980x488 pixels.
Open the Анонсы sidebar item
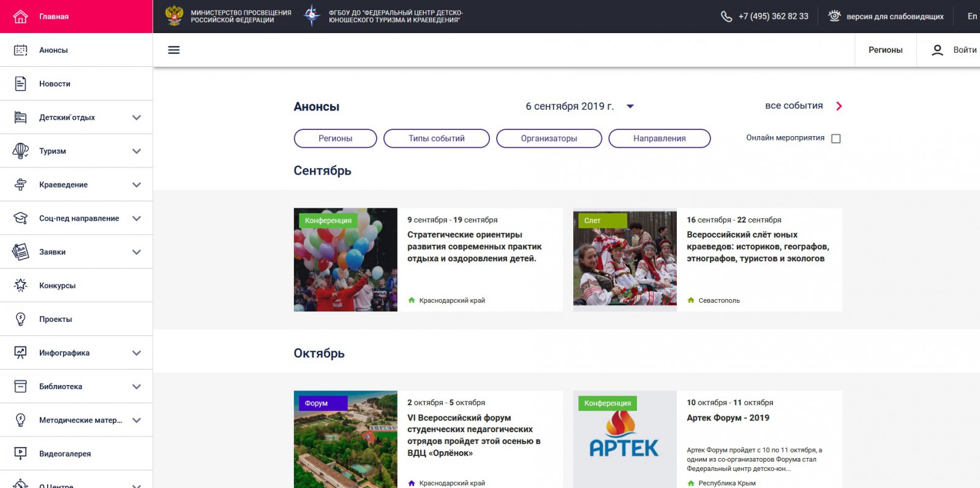[76, 50]
